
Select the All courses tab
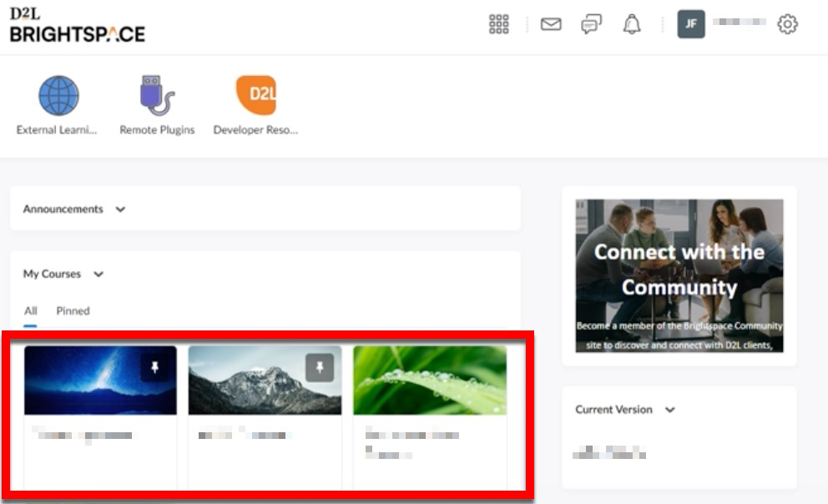pos(31,310)
